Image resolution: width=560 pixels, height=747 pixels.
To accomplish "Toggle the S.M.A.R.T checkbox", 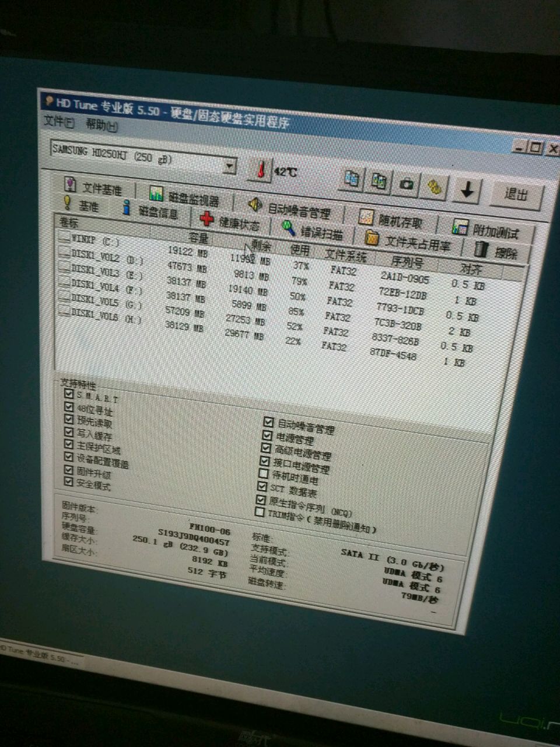I will click(x=69, y=394).
